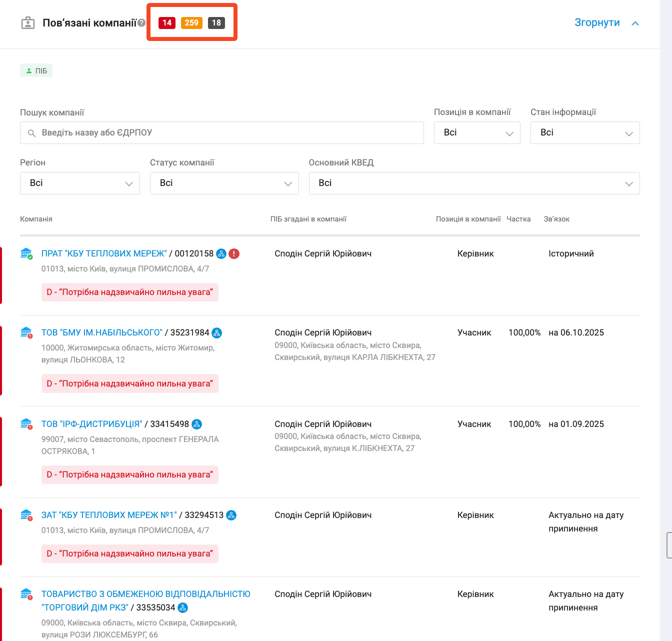The height and width of the screenshot is (641, 672).
Task: Click structure icon beside ІРФ-ДИСТРИБУЦІЯ code 33415498
Action: tap(196, 424)
